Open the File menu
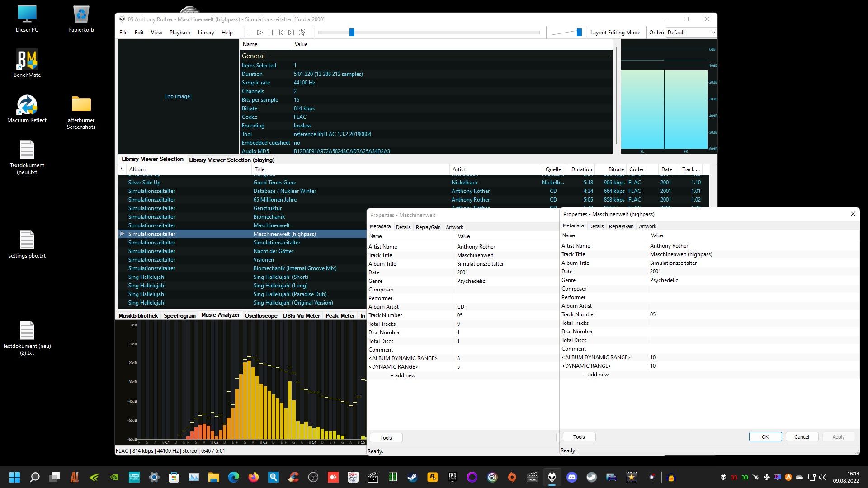 pos(123,33)
